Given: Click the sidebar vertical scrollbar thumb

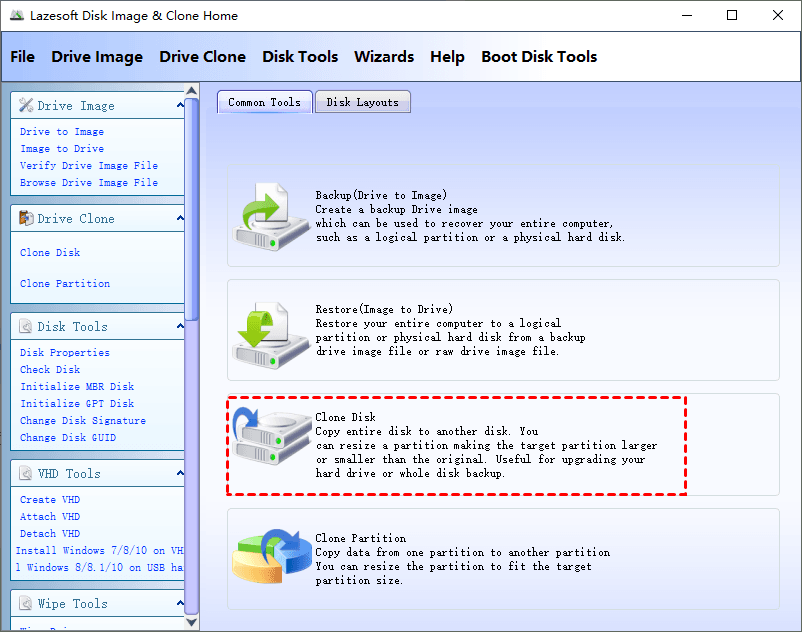Looking at the screenshot, I should click(x=192, y=210).
